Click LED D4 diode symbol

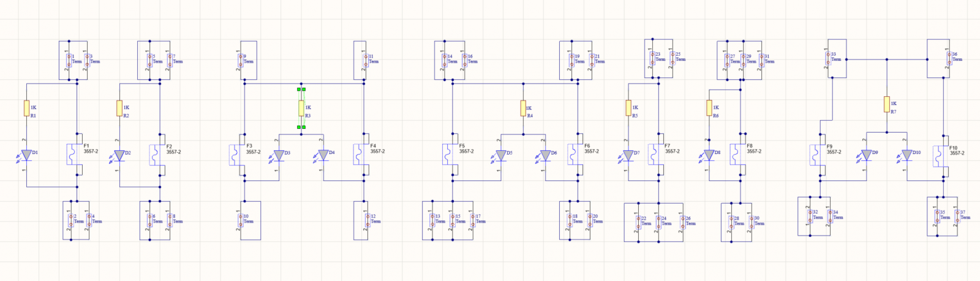pos(323,155)
